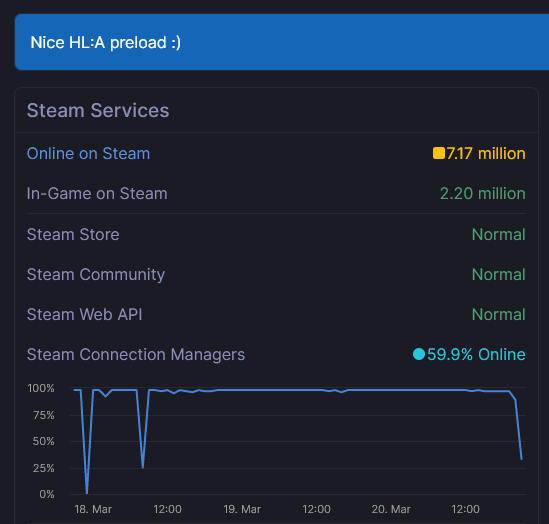The height and width of the screenshot is (524, 549).
Task: Click the '0%' y-axis label
Action: pyautogui.click(x=47, y=494)
